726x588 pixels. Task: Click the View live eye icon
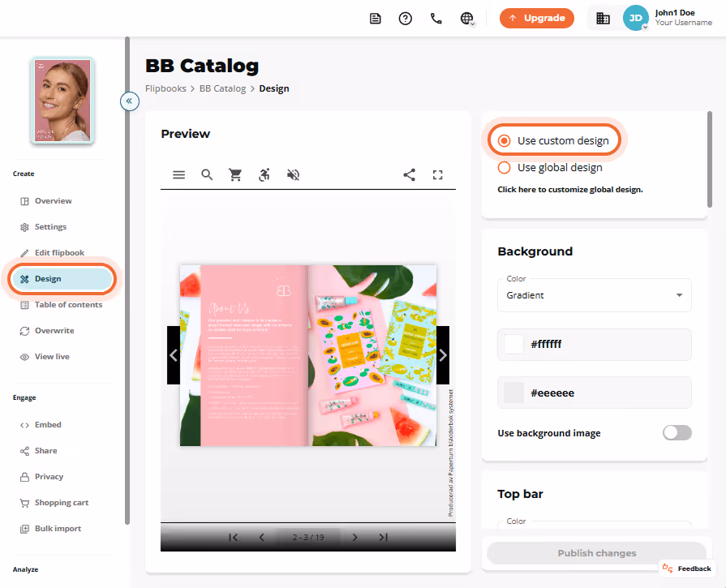(x=24, y=357)
